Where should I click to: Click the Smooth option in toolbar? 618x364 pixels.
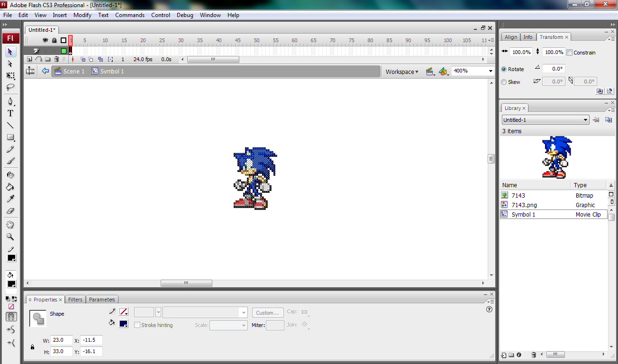coord(11,329)
